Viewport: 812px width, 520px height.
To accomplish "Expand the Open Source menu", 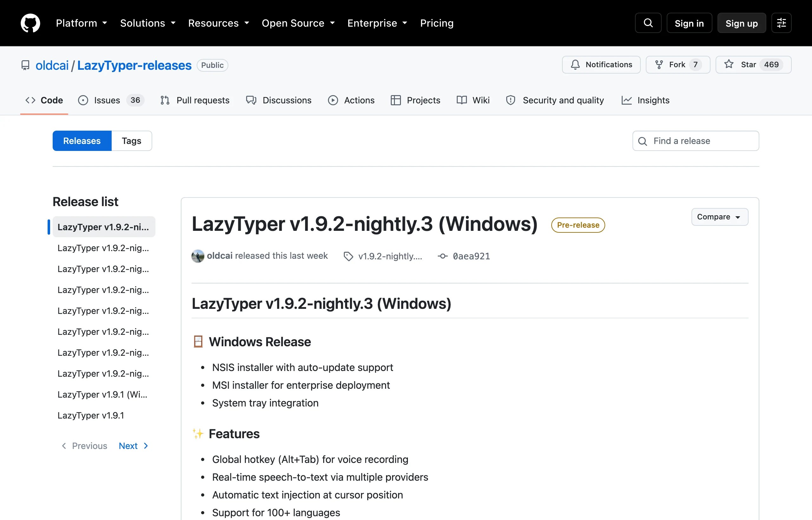I will pos(298,23).
